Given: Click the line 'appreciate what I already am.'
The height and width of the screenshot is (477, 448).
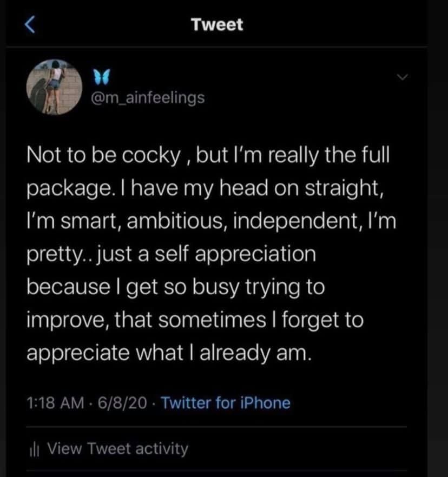Looking at the screenshot, I should coord(169,353).
